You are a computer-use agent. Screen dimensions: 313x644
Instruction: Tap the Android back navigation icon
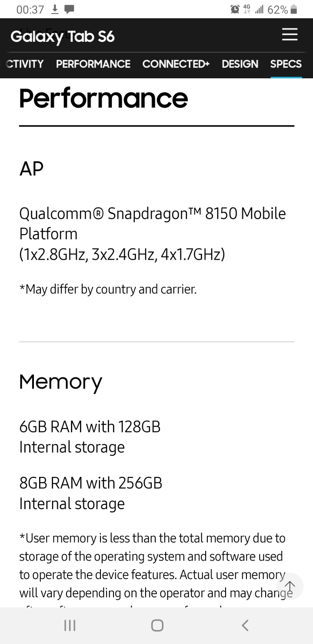pyautogui.click(x=245, y=626)
